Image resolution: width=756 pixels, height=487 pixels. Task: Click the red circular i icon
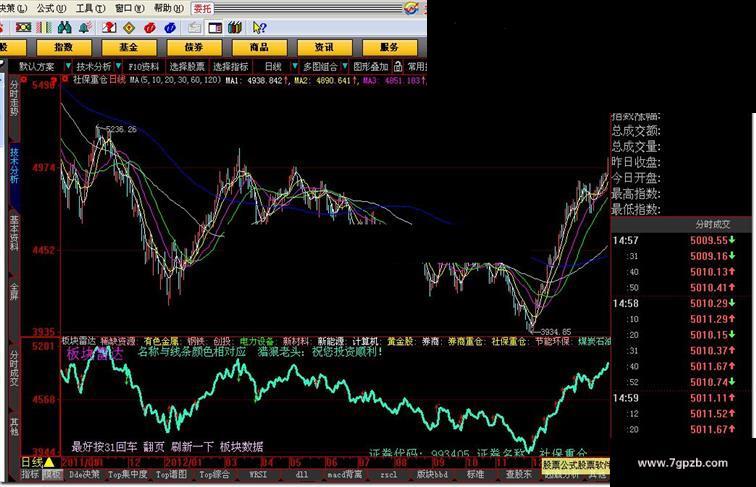tap(149, 28)
